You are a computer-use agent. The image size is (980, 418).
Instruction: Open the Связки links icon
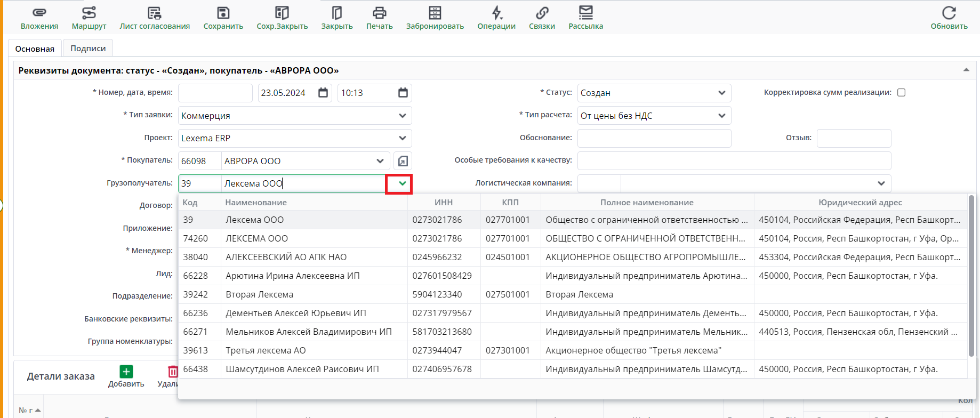pos(542,13)
